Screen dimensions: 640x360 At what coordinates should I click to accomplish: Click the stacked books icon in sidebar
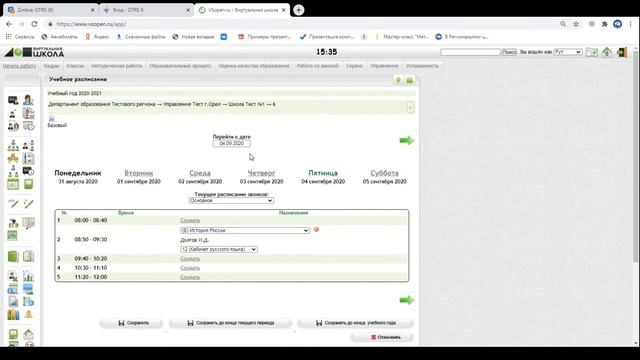click(13, 314)
